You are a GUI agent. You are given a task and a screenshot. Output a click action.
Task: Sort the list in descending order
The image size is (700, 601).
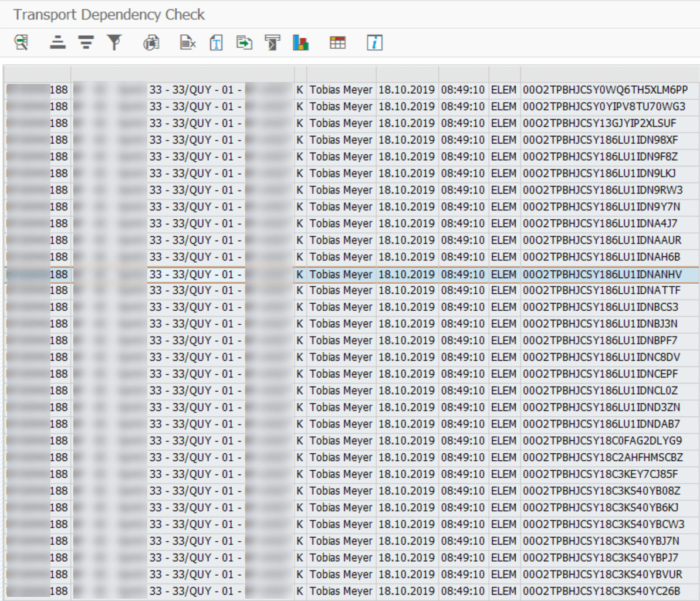tap(86, 42)
